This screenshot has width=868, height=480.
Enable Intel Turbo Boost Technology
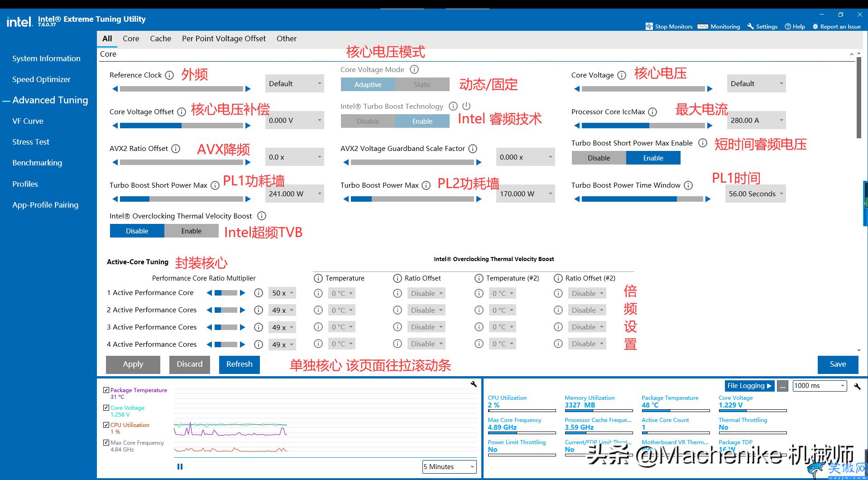point(422,121)
